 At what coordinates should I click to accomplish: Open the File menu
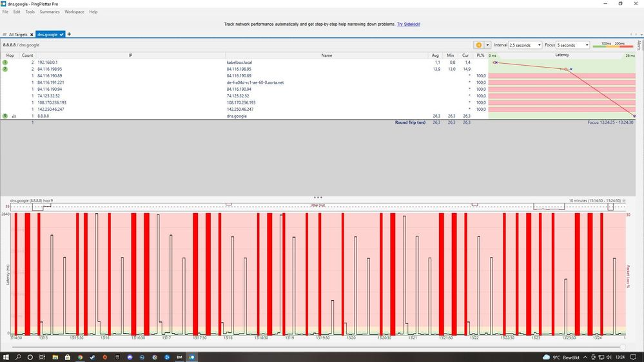(5, 12)
